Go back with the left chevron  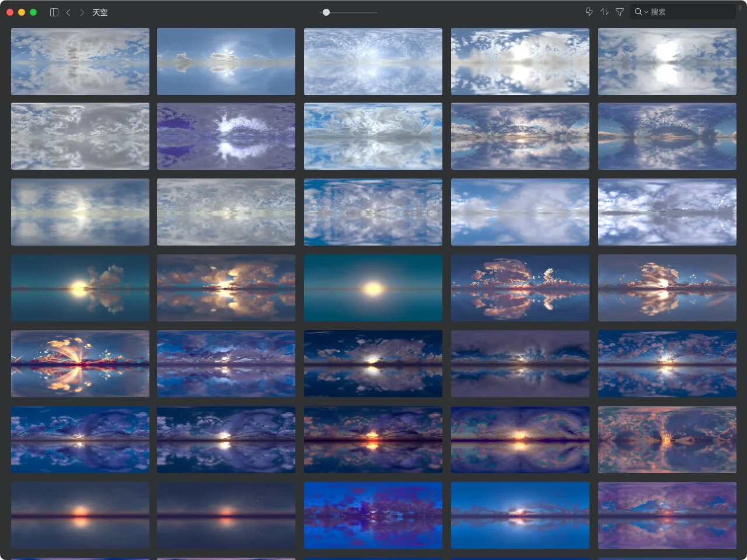[68, 12]
